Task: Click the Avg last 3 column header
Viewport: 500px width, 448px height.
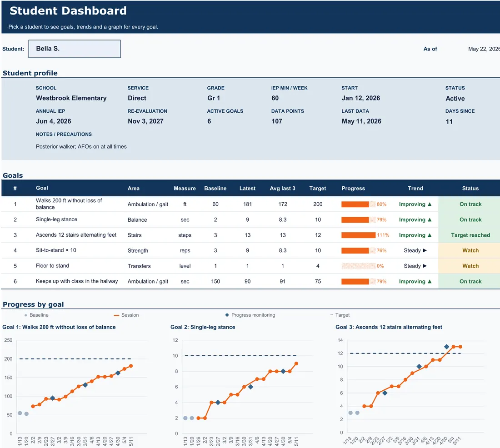Action: click(283, 189)
